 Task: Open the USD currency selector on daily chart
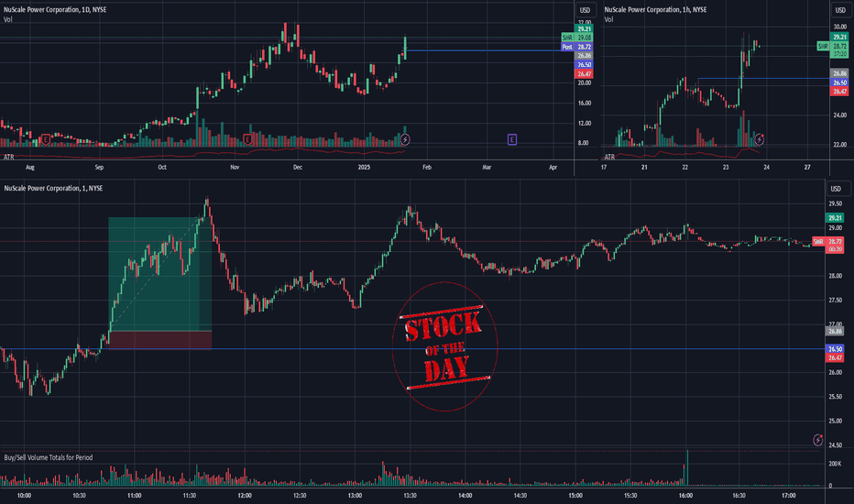tap(585, 10)
